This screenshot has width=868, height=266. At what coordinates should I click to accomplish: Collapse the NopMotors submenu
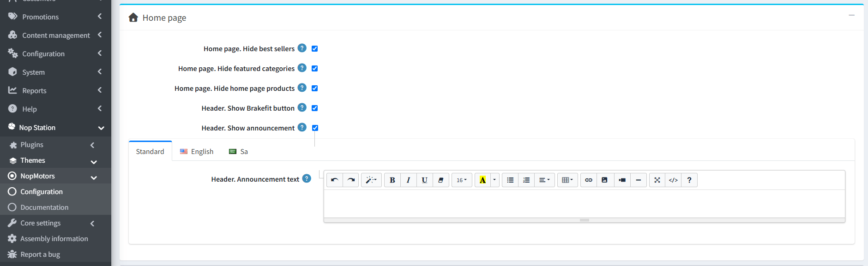pos(55,176)
